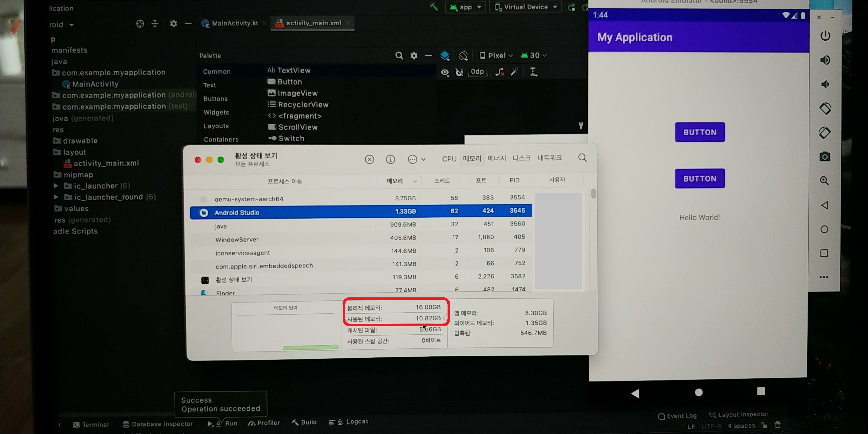Click the lower BUTTON in the emulator app
This screenshot has height=434, width=868.
coord(700,178)
